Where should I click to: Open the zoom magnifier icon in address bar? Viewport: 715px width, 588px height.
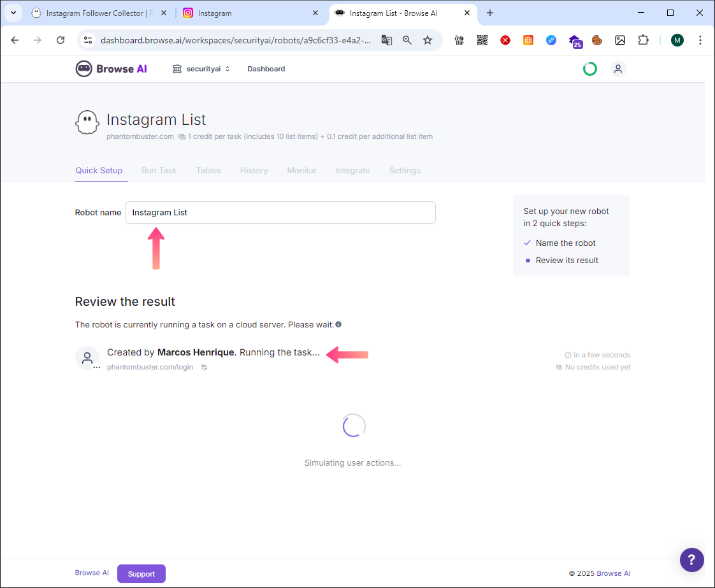pos(407,40)
